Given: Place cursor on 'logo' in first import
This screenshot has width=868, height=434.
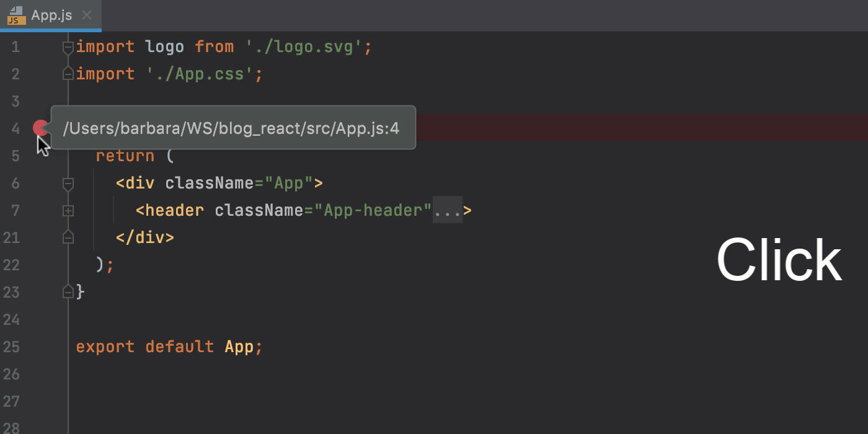Looking at the screenshot, I should click(165, 47).
